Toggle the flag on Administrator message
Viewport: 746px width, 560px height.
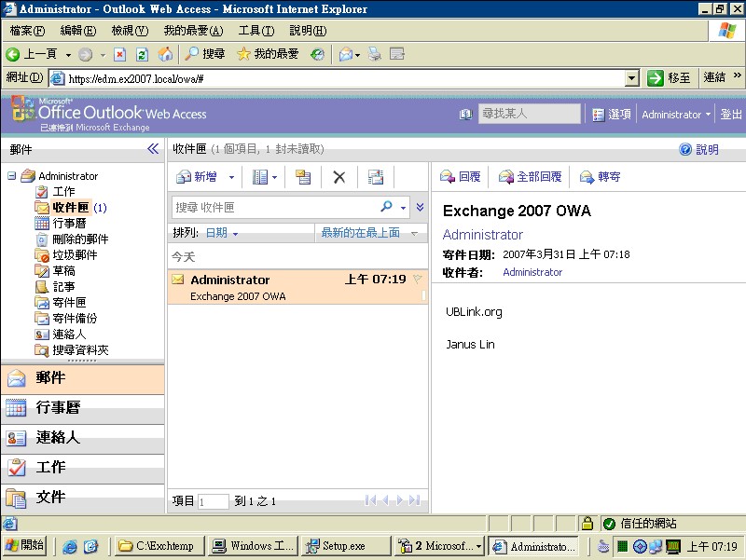(x=417, y=280)
